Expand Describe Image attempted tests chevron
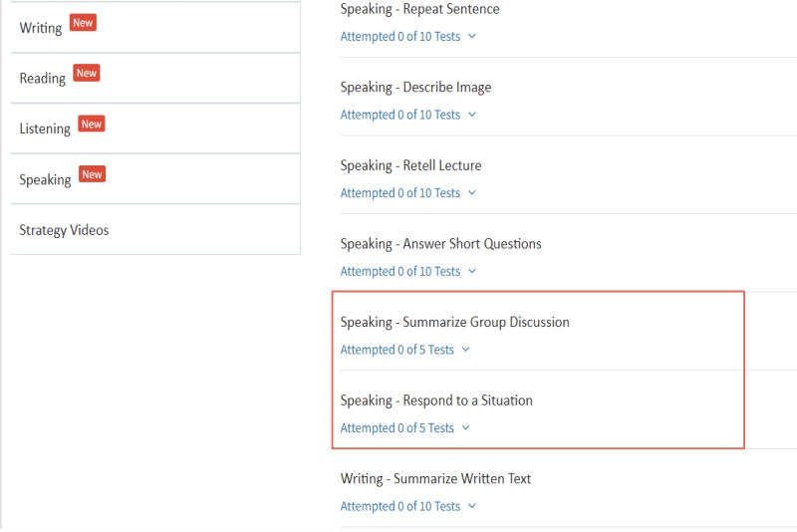The width and height of the screenshot is (797, 532). (472, 115)
